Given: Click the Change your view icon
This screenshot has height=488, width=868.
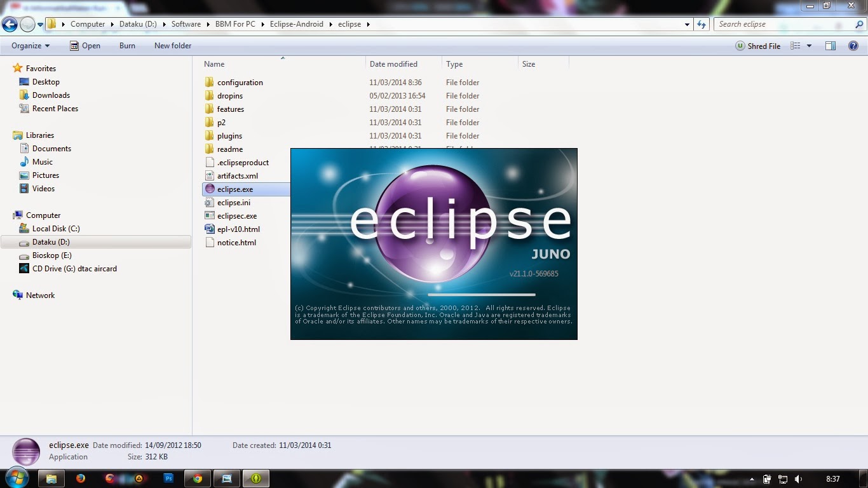Looking at the screenshot, I should (794, 45).
